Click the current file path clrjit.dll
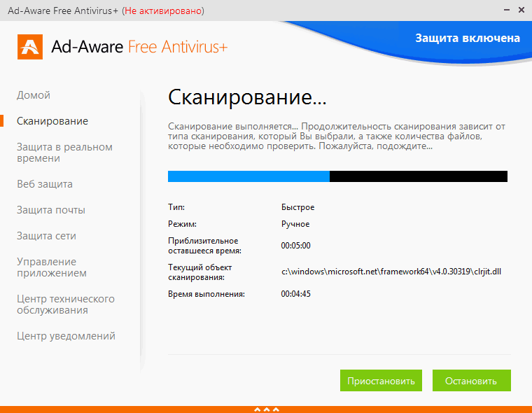The height and width of the screenshot is (413, 532). coord(391,272)
